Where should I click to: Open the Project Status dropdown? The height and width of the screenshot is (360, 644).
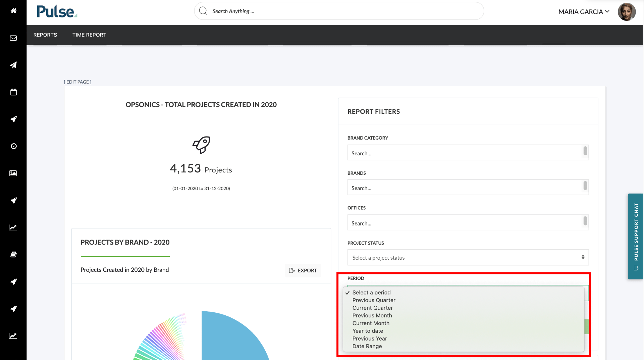pos(468,257)
